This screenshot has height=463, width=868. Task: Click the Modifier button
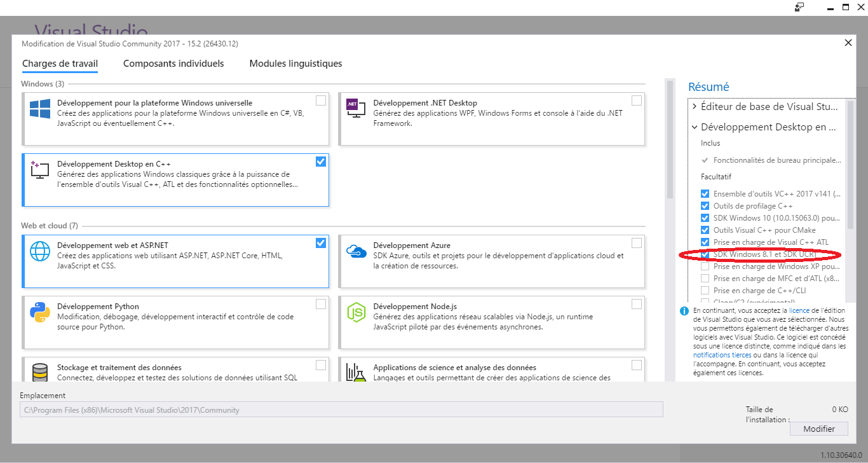point(819,429)
